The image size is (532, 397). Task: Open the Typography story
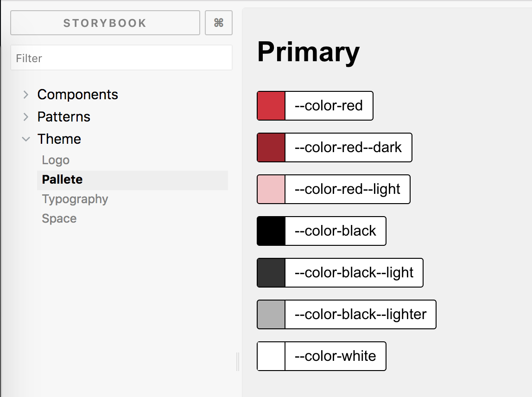(x=75, y=199)
